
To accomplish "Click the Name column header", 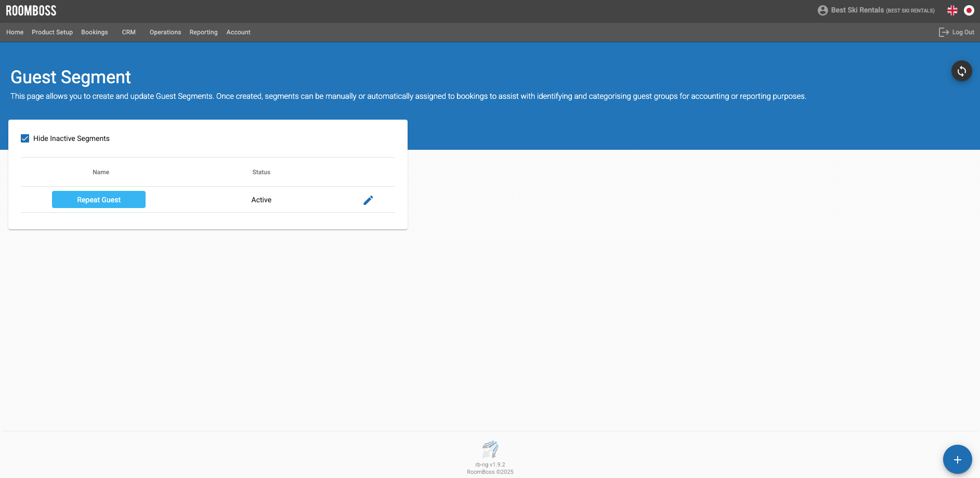I will [101, 172].
